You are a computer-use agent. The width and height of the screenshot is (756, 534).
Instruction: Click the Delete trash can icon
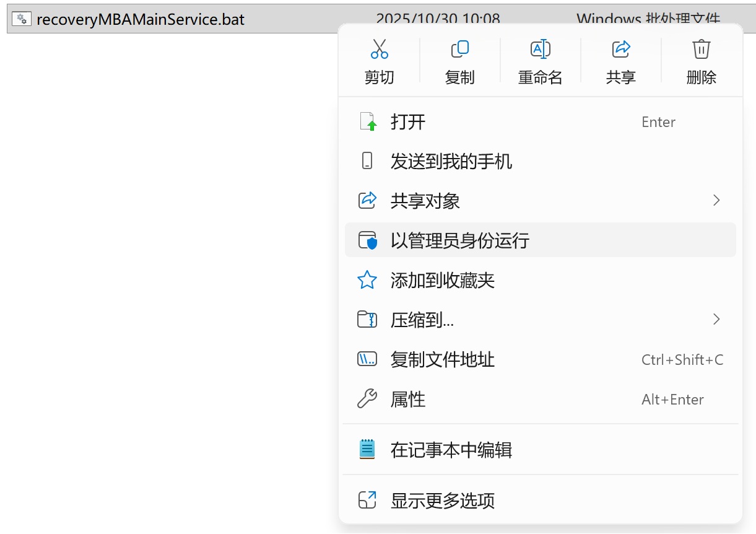pyautogui.click(x=701, y=49)
